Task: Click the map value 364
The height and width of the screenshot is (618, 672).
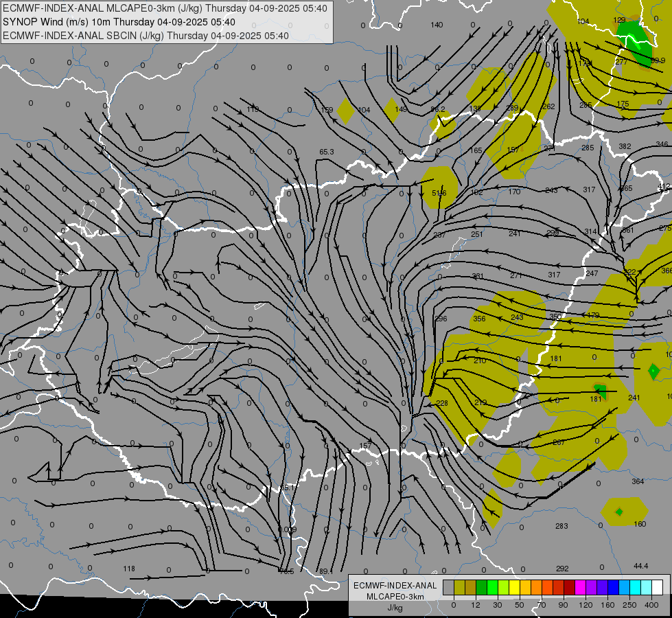Action: click(638, 481)
